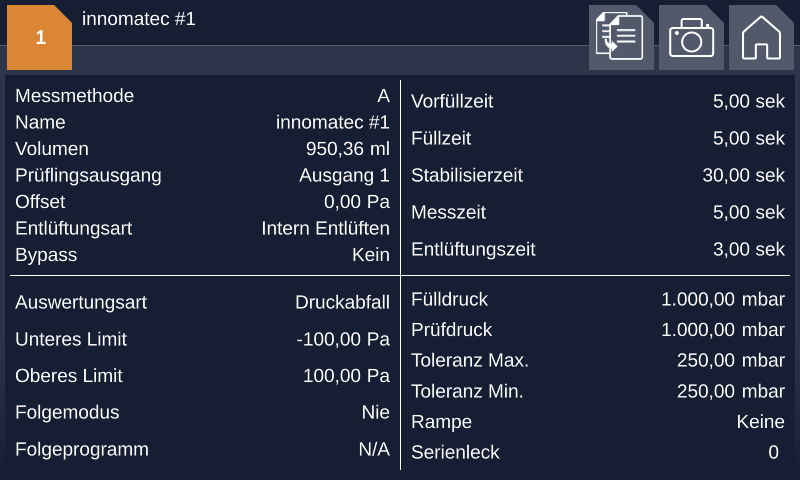The width and height of the screenshot is (800, 480).
Task: Open the Entlüftungsart Intern Entlüften selection
Action: (325, 228)
